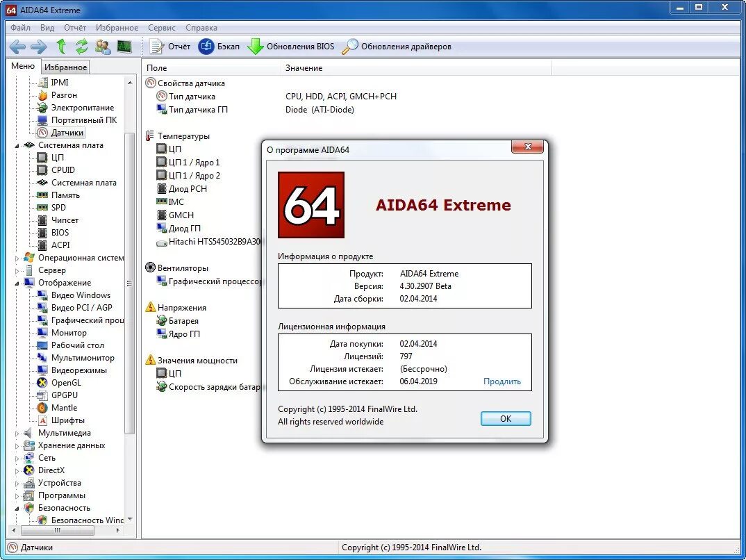Close the О программе AIDA64 dialog
Image resolution: width=746 pixels, height=560 pixels.
tap(528, 147)
